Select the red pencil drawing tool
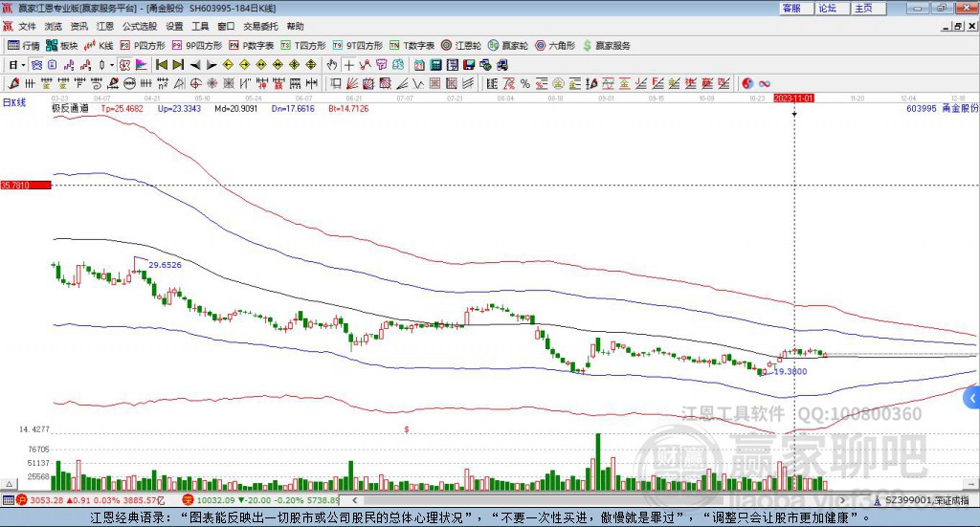Image resolution: width=980 pixels, height=527 pixels. (x=13, y=83)
